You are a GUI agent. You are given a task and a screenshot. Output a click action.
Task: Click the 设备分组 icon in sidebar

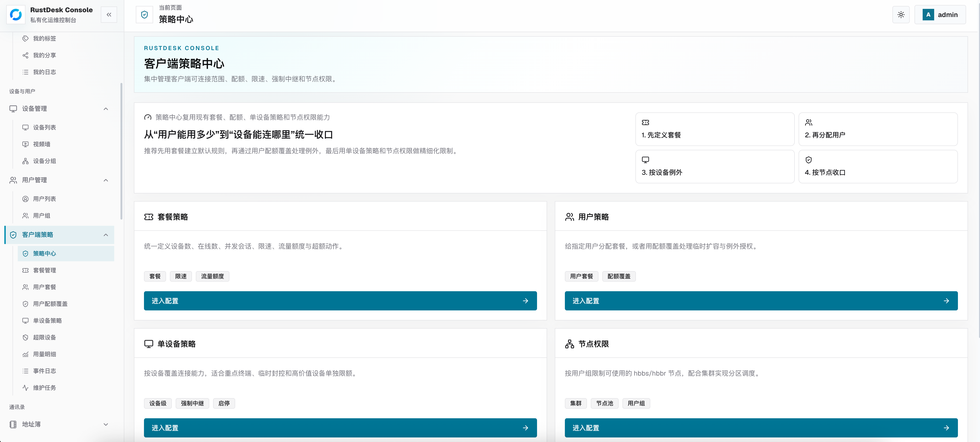click(x=25, y=161)
